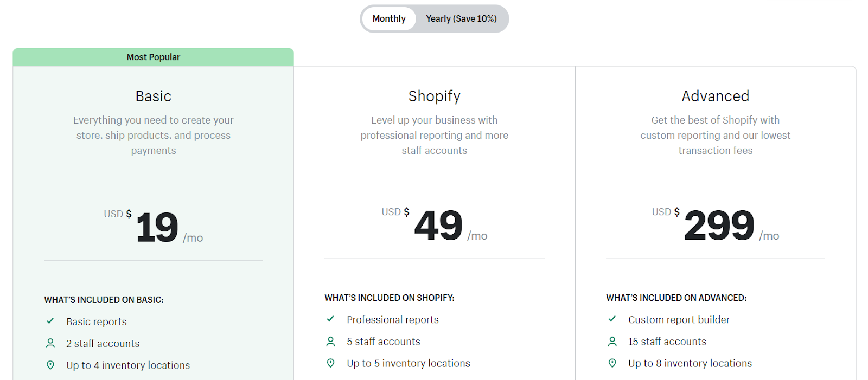Click the Shopify plan description text

pyautogui.click(x=435, y=135)
